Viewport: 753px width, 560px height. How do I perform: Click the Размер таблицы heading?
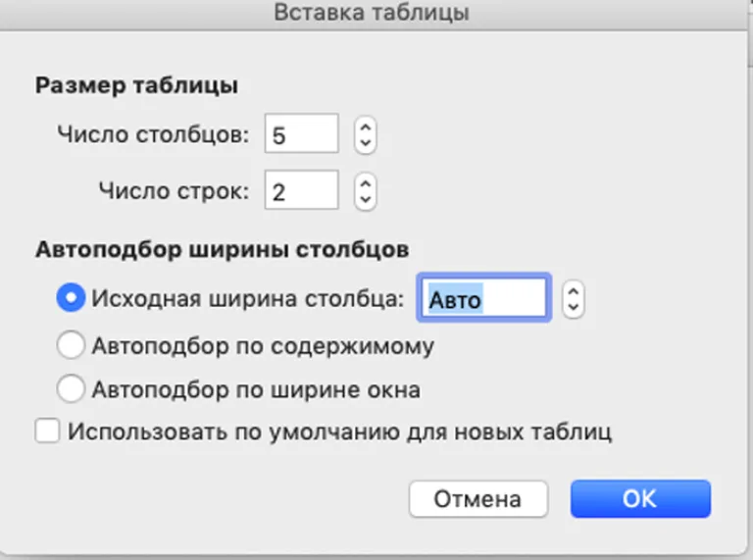[x=137, y=85]
